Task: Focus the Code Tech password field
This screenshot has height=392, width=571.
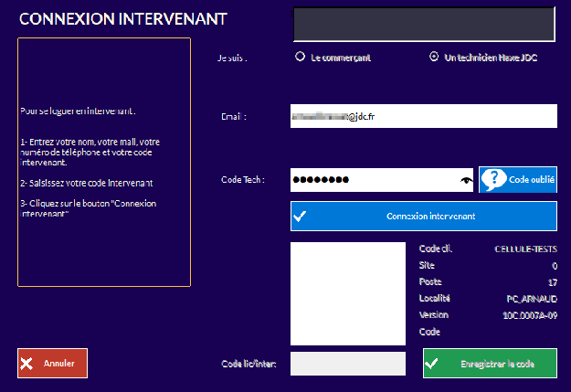Action: tap(375, 181)
